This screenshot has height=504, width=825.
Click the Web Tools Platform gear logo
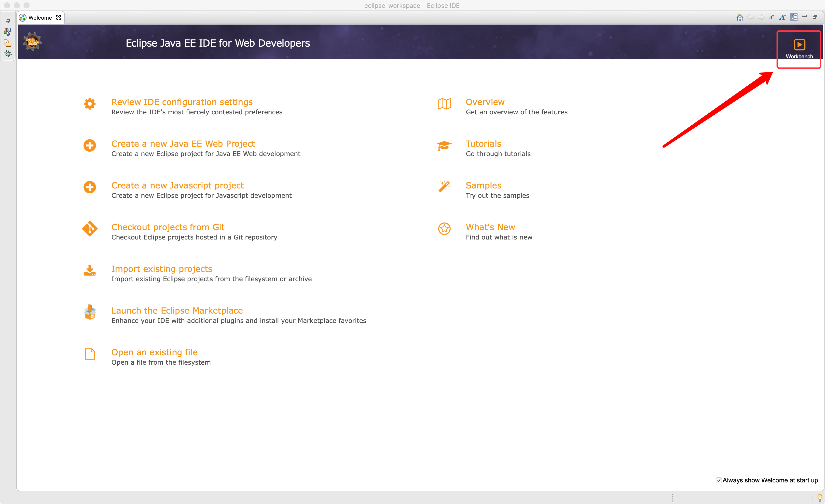pos(32,42)
